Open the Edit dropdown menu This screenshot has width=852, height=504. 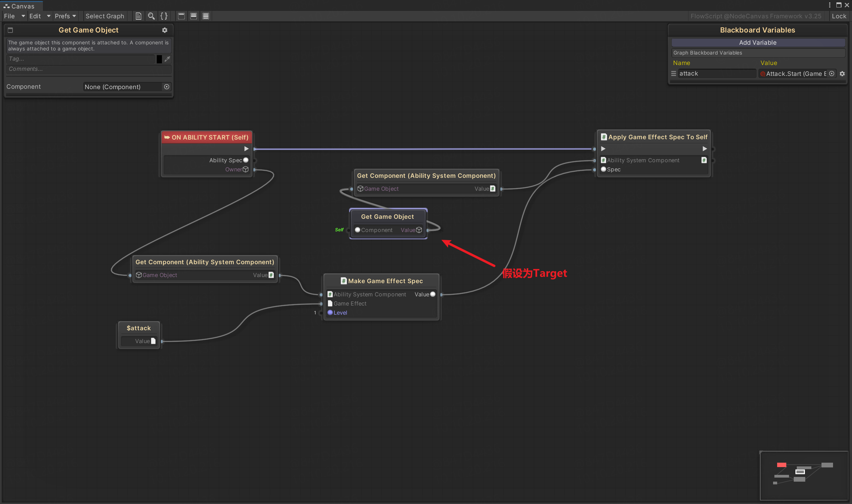[39, 16]
